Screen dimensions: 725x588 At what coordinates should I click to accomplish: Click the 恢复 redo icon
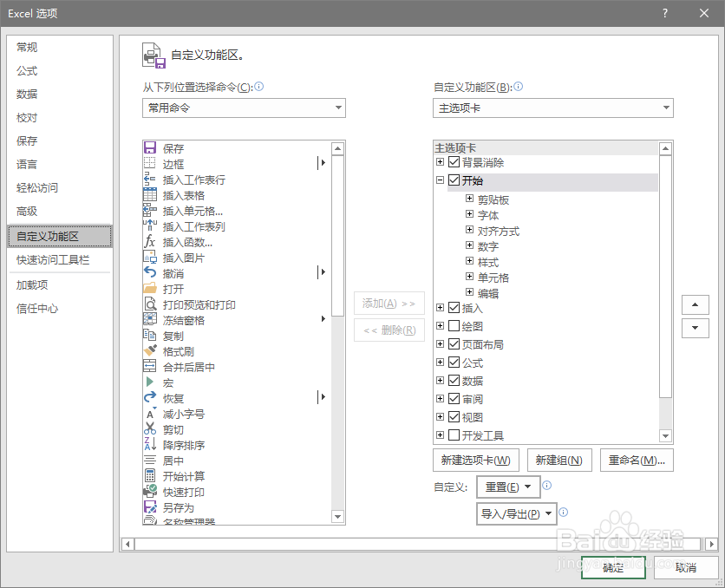(150, 397)
